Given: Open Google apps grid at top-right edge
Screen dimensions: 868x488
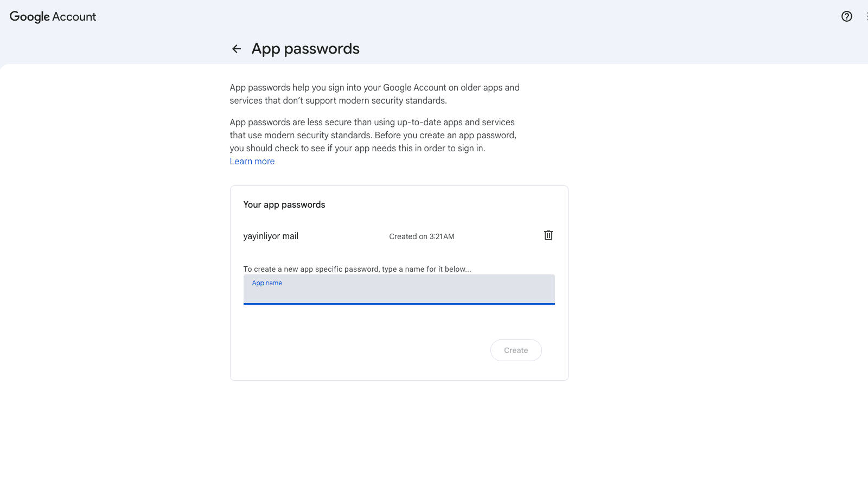Looking at the screenshot, I should point(866,16).
